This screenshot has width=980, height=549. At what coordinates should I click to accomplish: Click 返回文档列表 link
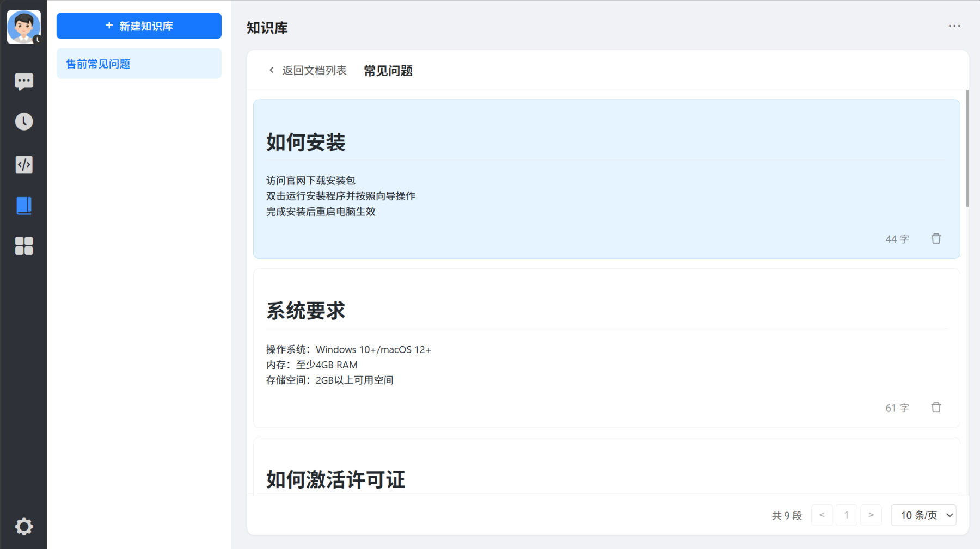point(314,70)
